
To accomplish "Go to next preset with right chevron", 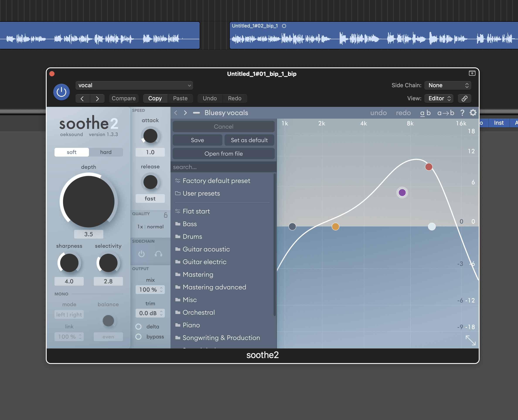I will coord(185,113).
